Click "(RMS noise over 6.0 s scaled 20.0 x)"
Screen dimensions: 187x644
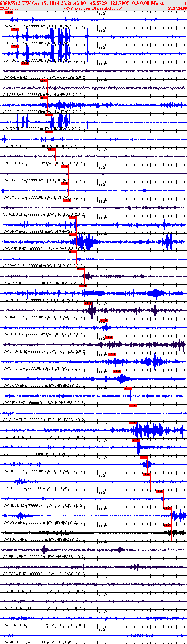[x=93, y=9]
